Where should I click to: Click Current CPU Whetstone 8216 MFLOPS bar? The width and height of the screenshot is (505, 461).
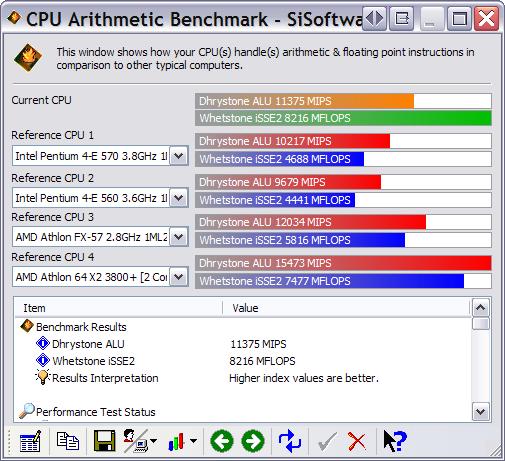tap(343, 118)
